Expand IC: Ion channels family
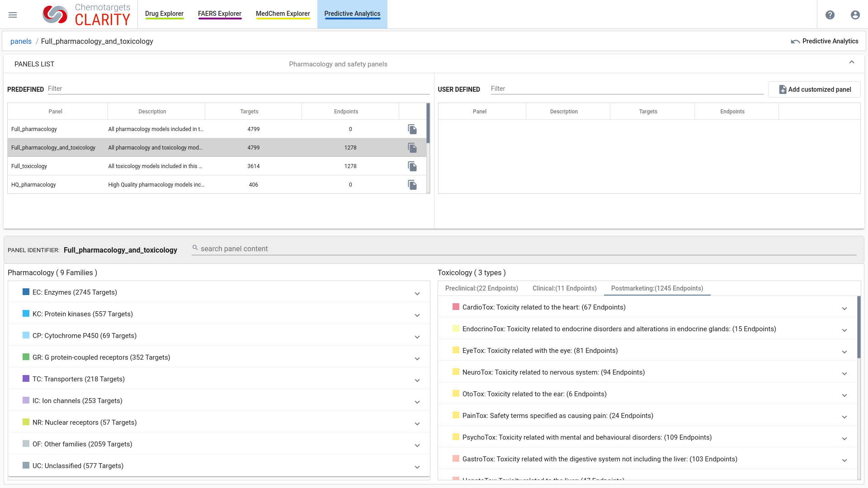The image size is (868, 488). (x=417, y=402)
